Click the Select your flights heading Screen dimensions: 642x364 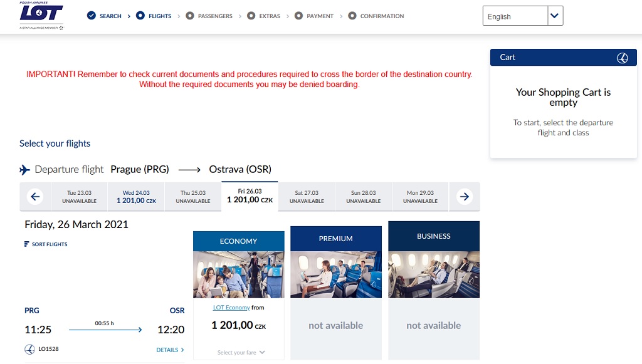(55, 143)
